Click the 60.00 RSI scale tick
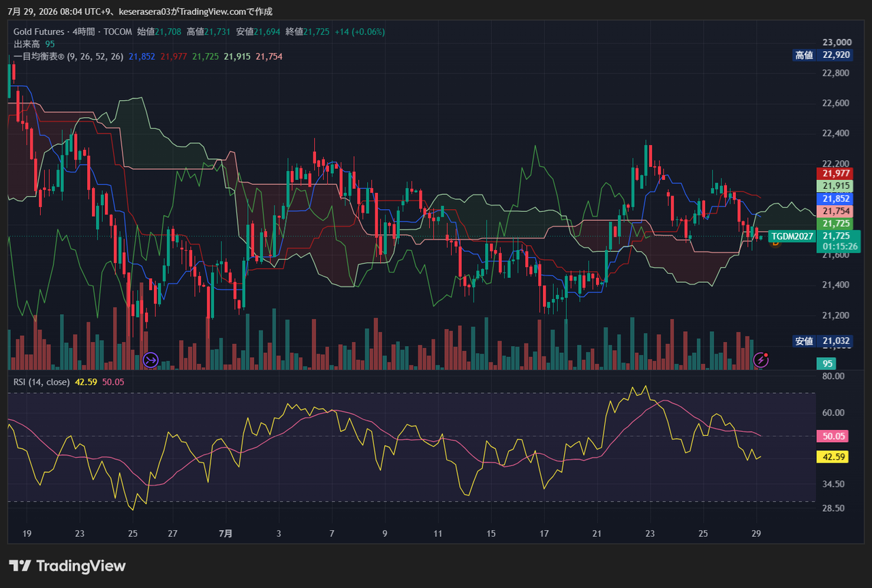872x588 pixels. point(834,412)
